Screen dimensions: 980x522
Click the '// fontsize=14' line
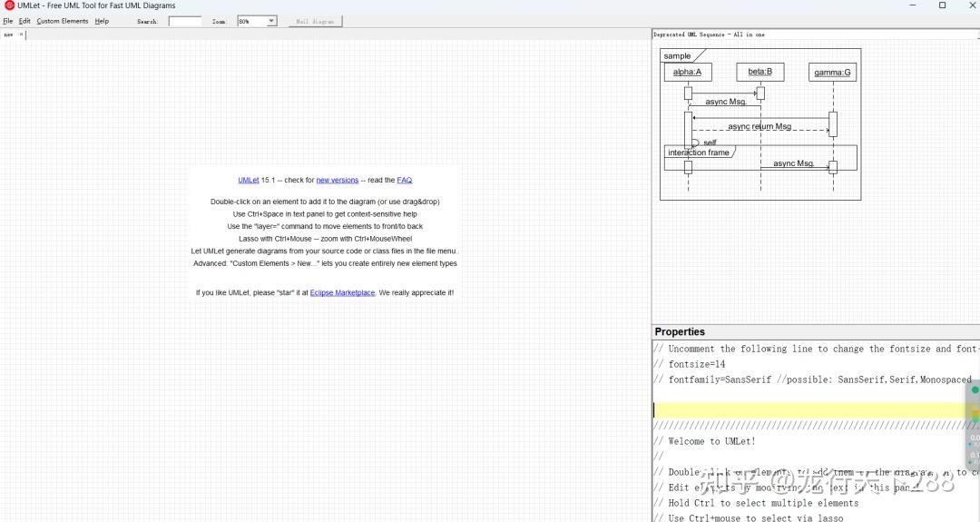[690, 364]
